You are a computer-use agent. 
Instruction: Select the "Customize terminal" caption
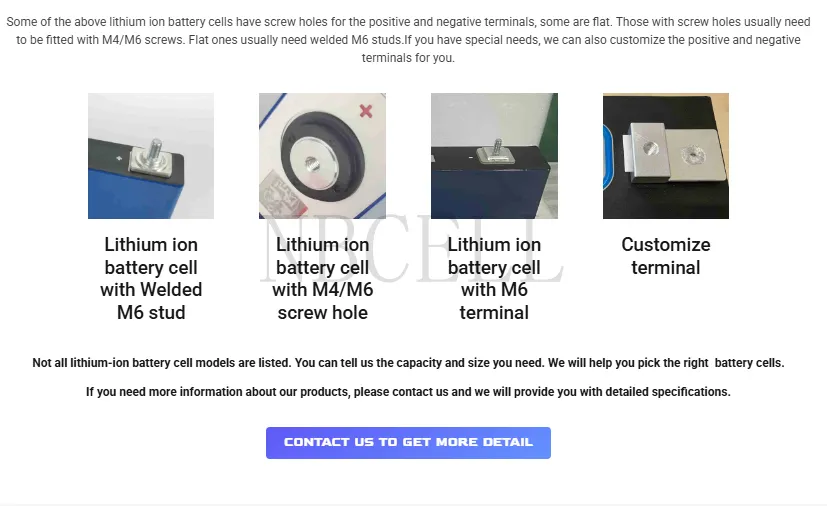(666, 256)
